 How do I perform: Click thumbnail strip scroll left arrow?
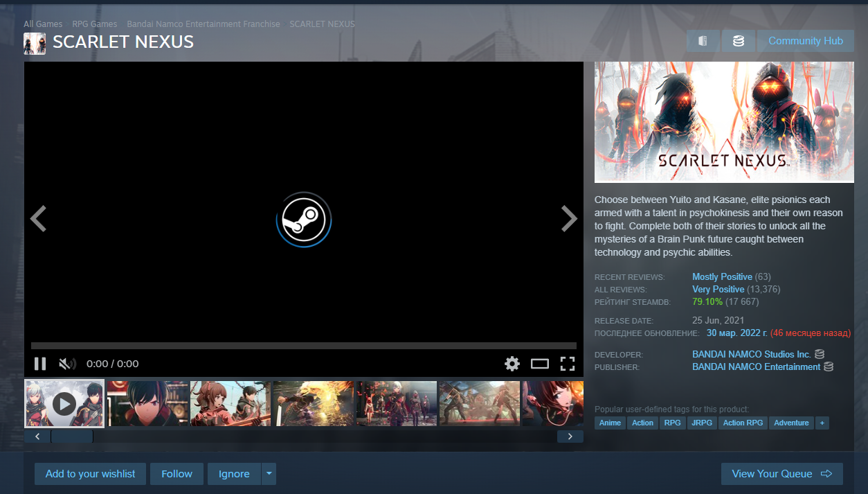pos(37,436)
